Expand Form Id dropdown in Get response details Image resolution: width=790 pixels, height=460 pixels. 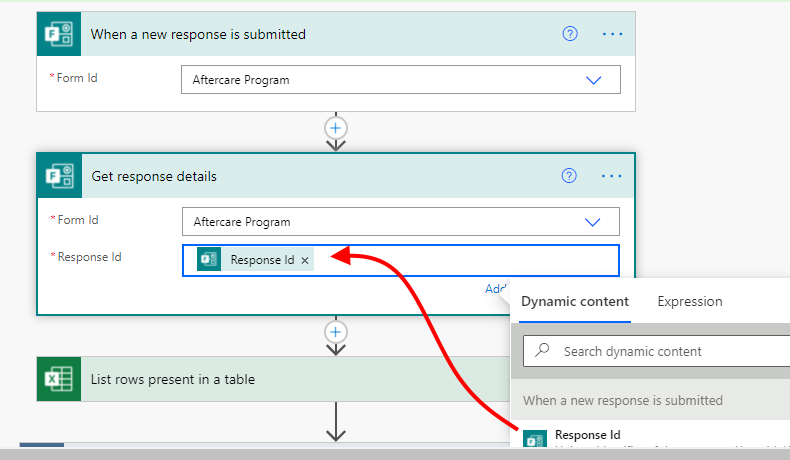[x=592, y=222]
